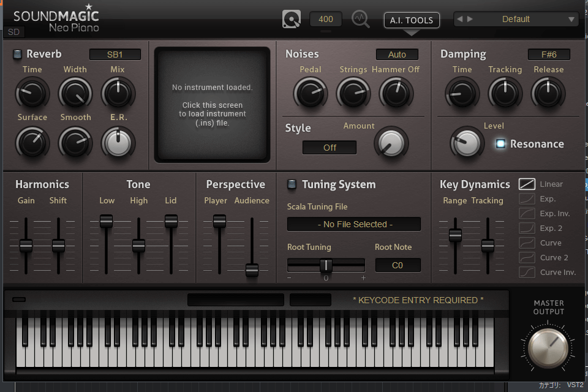Open the Root Note C0 dropdown

[398, 265]
